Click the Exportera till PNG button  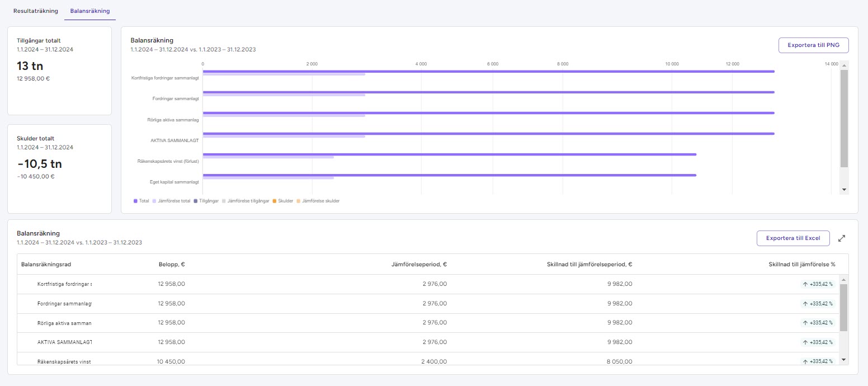(x=813, y=45)
